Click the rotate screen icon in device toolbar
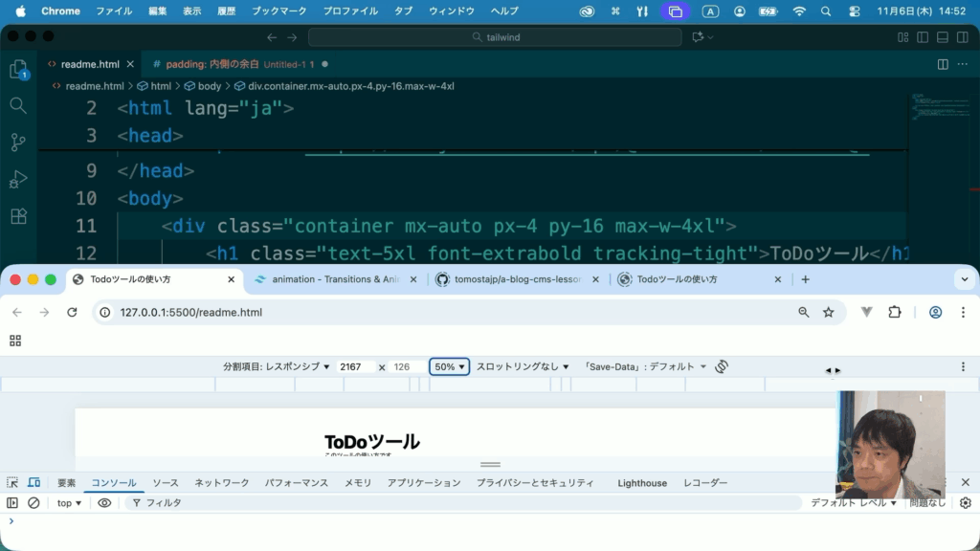Image resolution: width=980 pixels, height=551 pixels. (x=722, y=366)
